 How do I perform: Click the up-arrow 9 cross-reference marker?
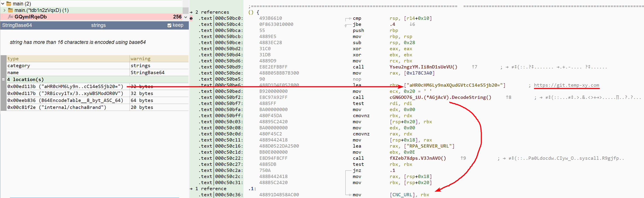point(463,158)
